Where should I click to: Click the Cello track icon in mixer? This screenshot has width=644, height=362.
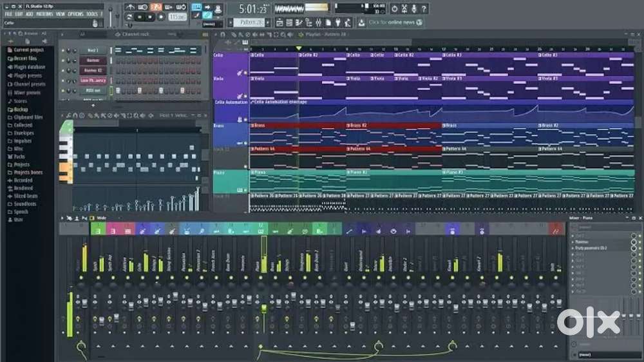click(142, 231)
